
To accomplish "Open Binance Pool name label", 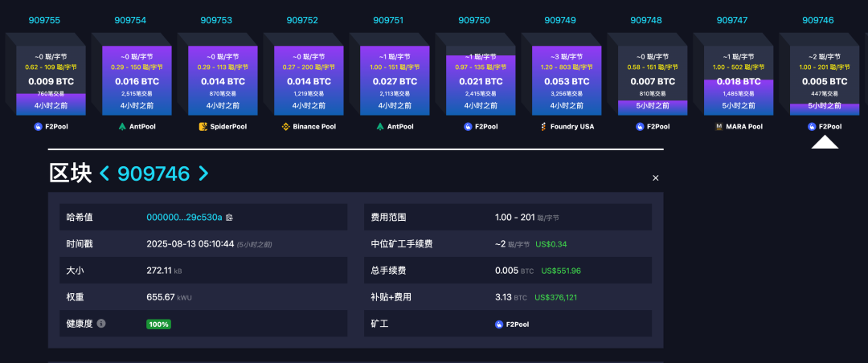I will click(314, 127).
